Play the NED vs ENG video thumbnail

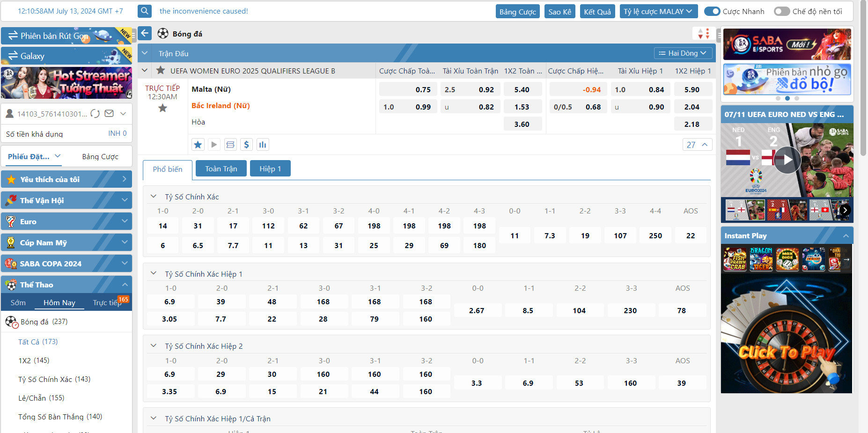click(x=787, y=160)
